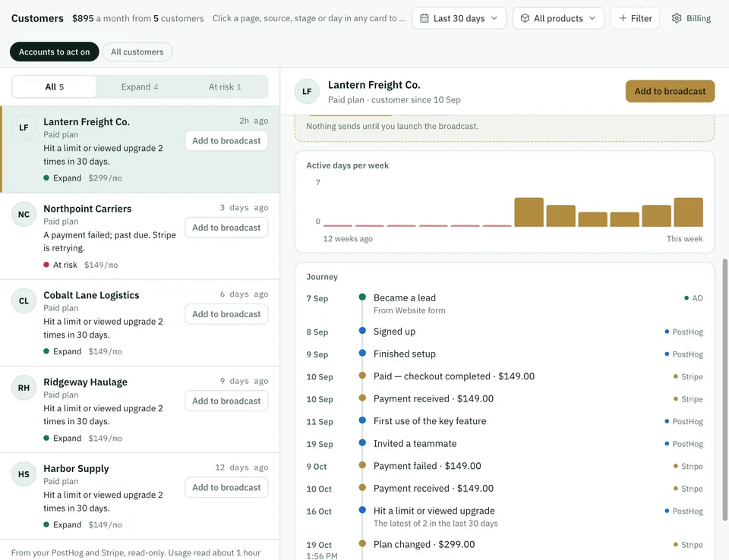729x560 pixels.
Task: Click the CL avatar for Cobalt Lane Logistics
Action: (x=24, y=300)
